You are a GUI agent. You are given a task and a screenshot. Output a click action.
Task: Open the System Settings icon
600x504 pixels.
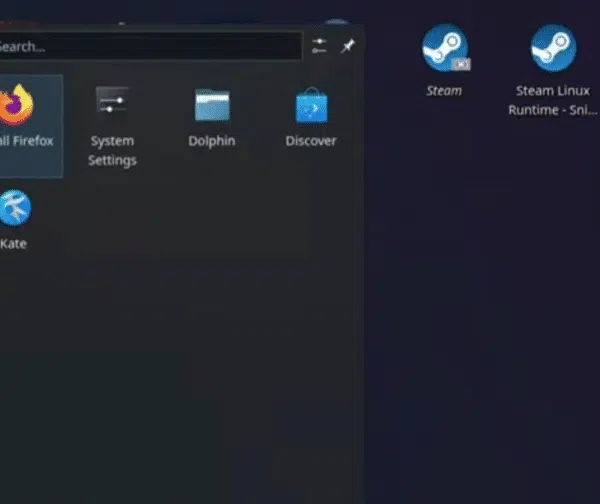click(x=112, y=99)
